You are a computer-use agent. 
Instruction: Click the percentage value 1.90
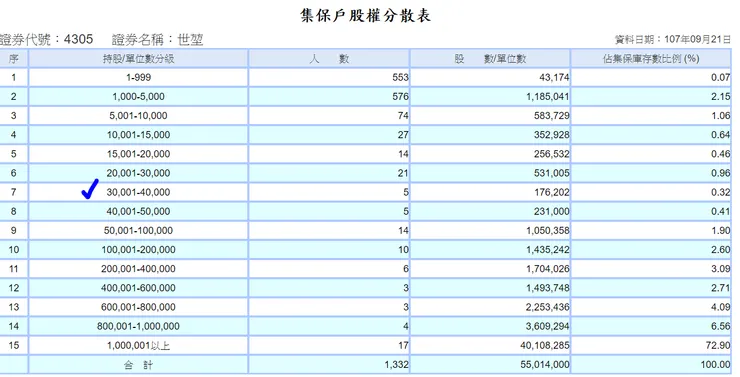pyautogui.click(x=721, y=230)
